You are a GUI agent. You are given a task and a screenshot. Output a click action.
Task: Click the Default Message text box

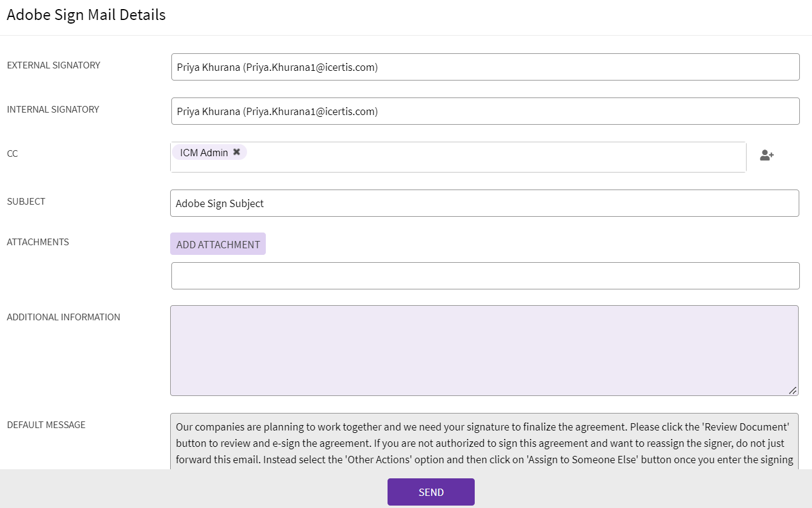click(x=484, y=442)
